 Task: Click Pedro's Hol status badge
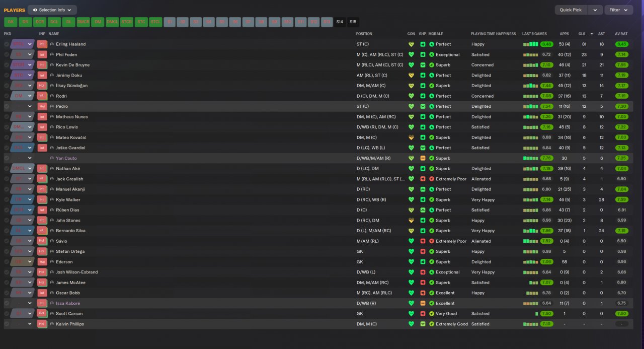coord(42,106)
